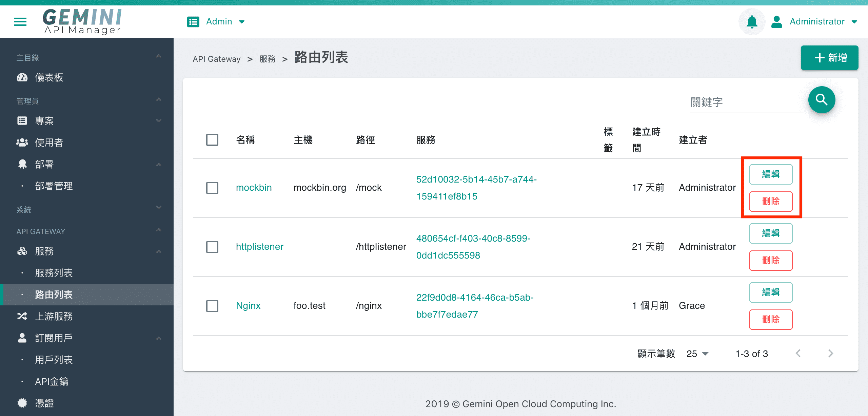Open the Administrator account dropdown arrow
The image size is (868, 416).
point(854,22)
